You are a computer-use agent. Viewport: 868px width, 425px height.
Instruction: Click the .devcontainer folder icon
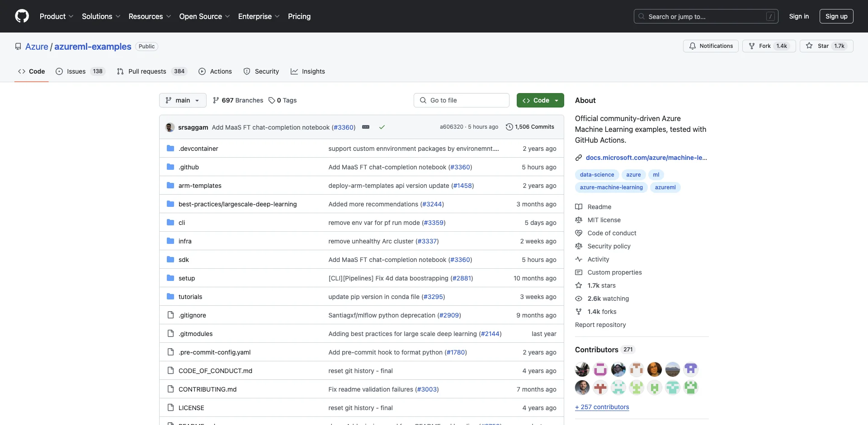[x=170, y=149]
